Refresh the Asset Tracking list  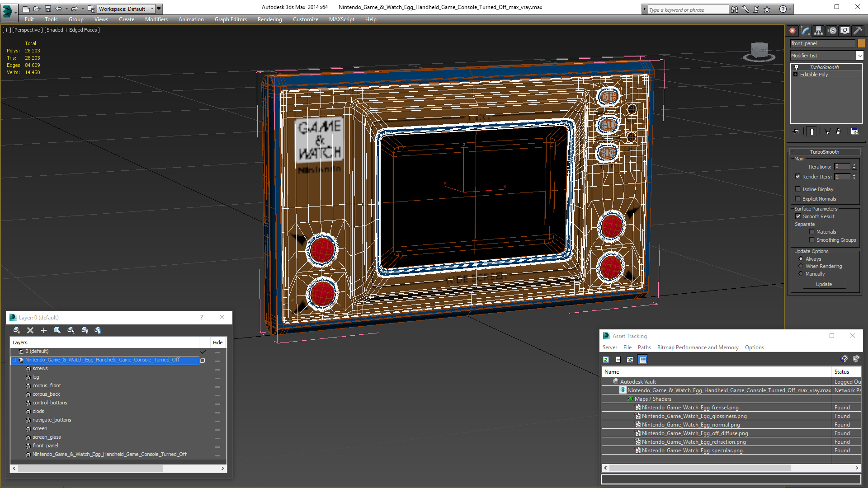coord(606,360)
